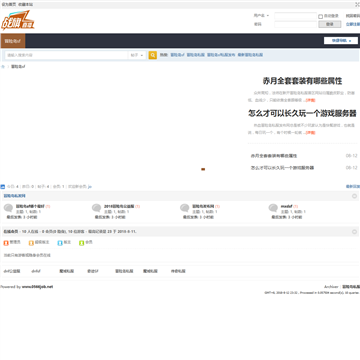Open the 冒险岛sf哪个最好 forum
This screenshot has height=360, width=360.
click(30, 206)
